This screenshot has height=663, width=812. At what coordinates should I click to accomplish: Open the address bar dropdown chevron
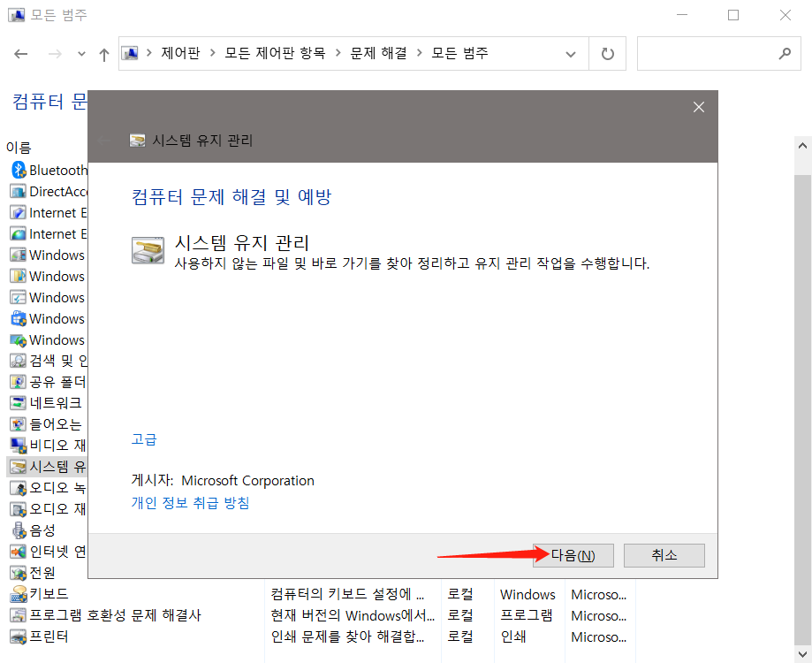tap(571, 53)
